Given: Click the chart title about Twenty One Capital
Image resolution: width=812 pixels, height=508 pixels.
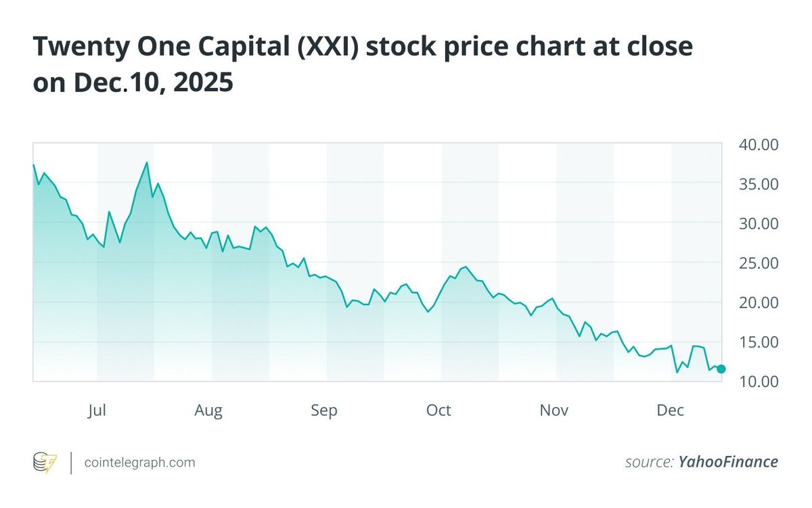Looking at the screenshot, I should (x=362, y=64).
